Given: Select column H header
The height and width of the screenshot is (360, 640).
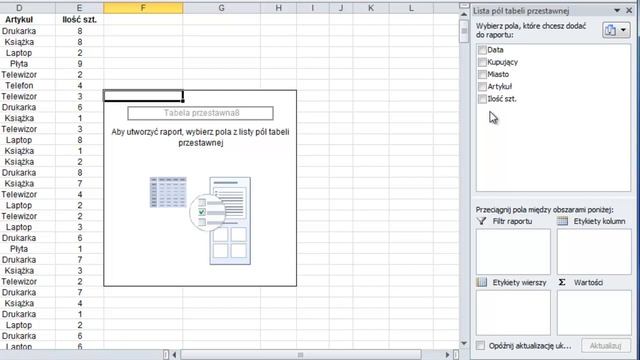Looking at the screenshot, I should pos(278,8).
